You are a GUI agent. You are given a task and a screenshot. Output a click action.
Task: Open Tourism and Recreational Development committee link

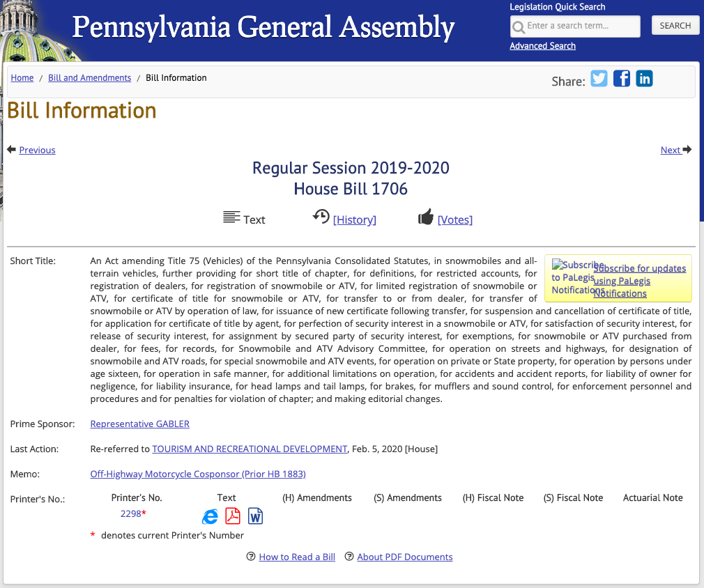click(250, 449)
